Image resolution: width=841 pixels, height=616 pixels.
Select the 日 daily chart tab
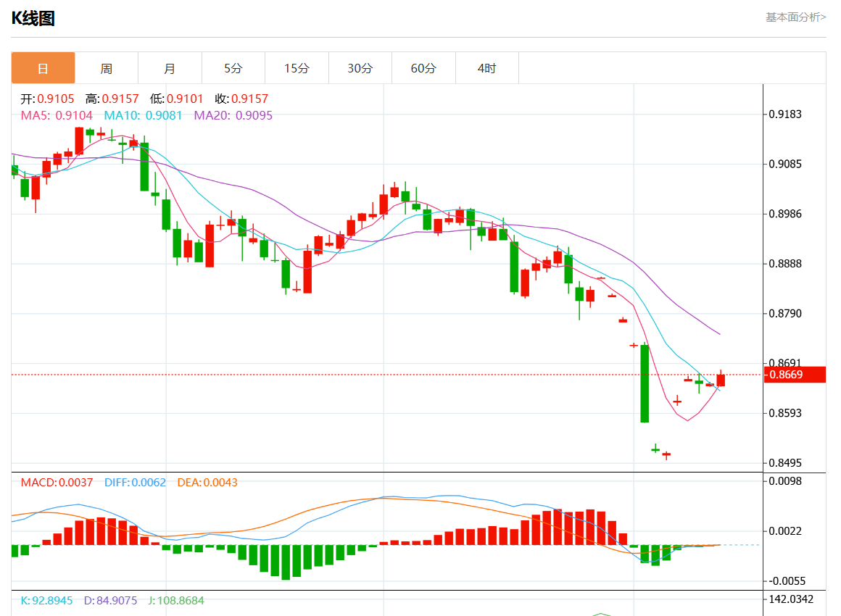pos(43,68)
